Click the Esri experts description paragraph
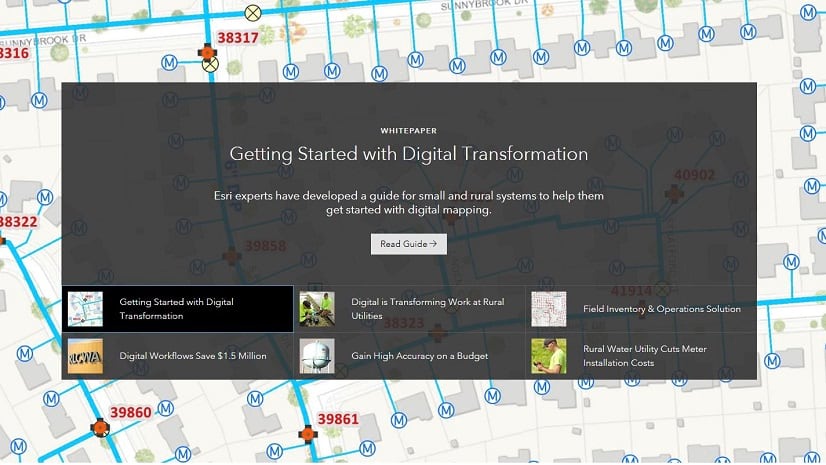 pyautogui.click(x=409, y=203)
